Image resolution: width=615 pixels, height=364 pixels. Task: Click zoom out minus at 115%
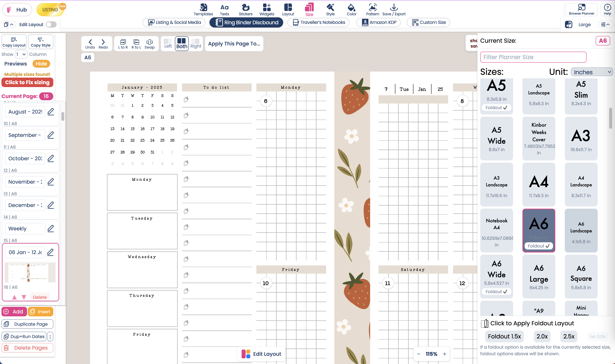tap(419, 354)
